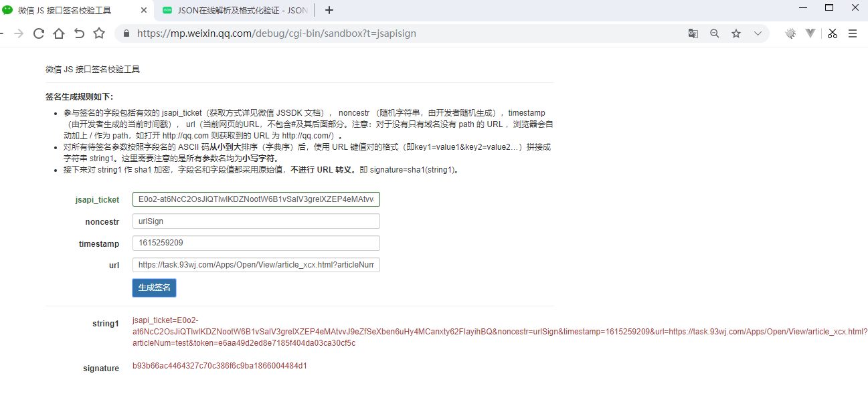
Task: Open the browser home page icon
Action: click(x=59, y=33)
